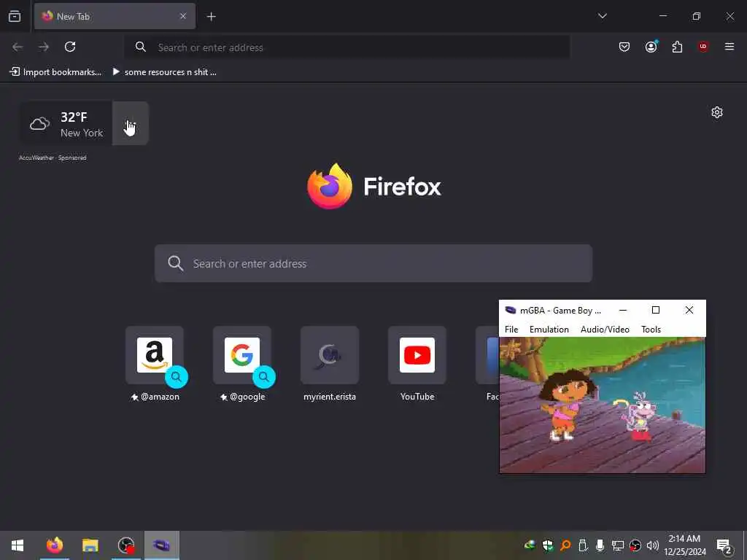Click the center Search or enter address box
The width and height of the screenshot is (747, 560).
point(373,263)
